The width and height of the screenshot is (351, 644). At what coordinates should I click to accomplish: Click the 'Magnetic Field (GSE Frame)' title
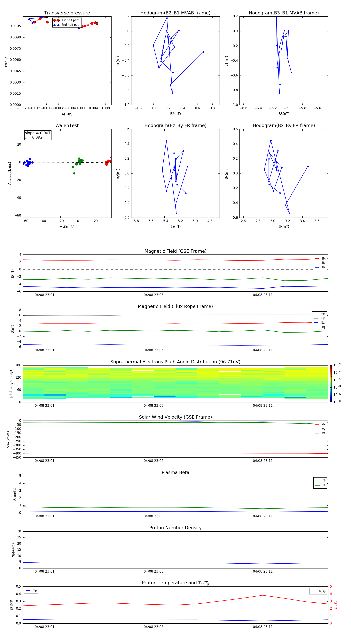(x=175, y=251)
